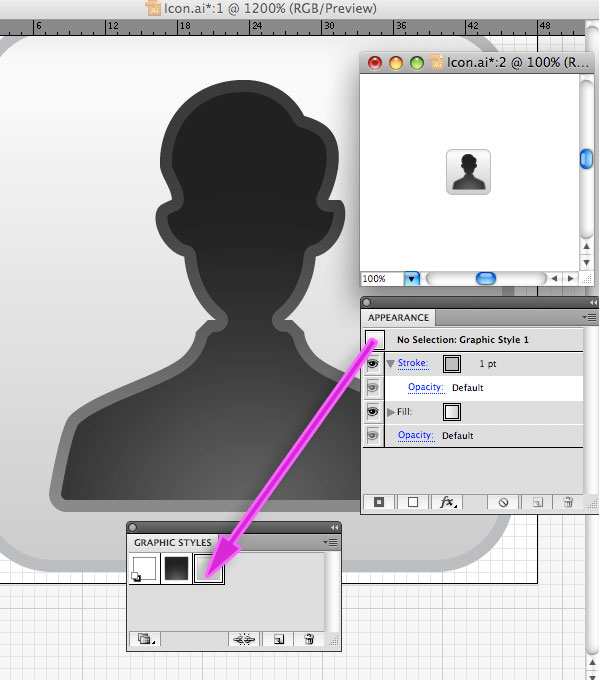Select the Graphic Styles panel tab
Viewport: 599px width, 680px height.
(x=173, y=543)
